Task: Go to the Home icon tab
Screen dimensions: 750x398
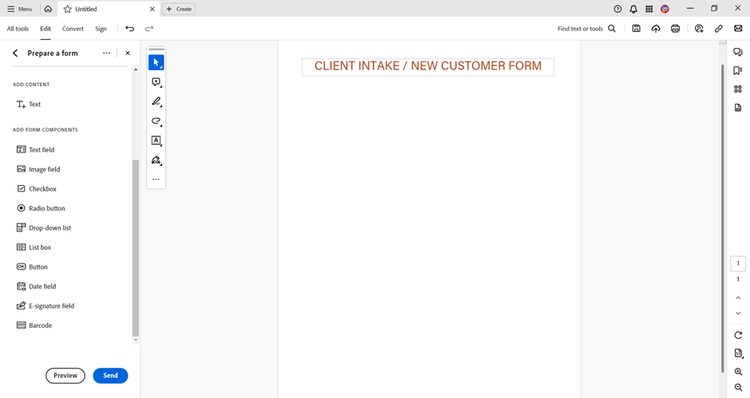Action: click(48, 9)
